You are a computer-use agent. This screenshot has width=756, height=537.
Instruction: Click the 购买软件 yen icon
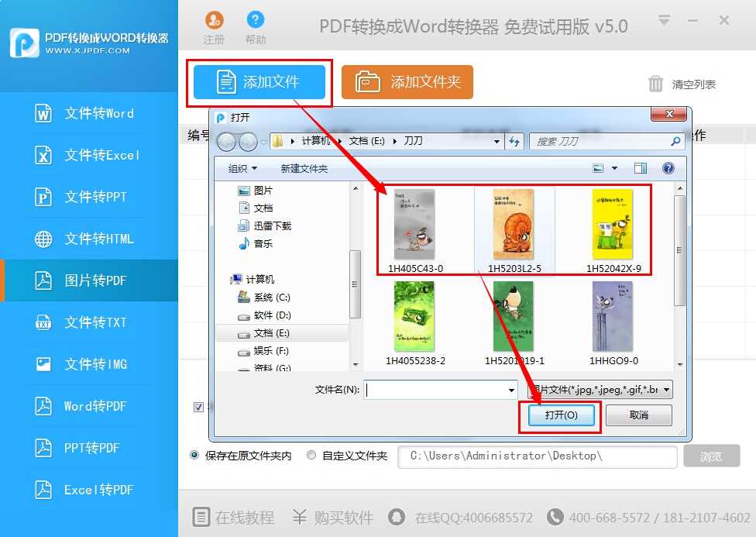point(300,517)
